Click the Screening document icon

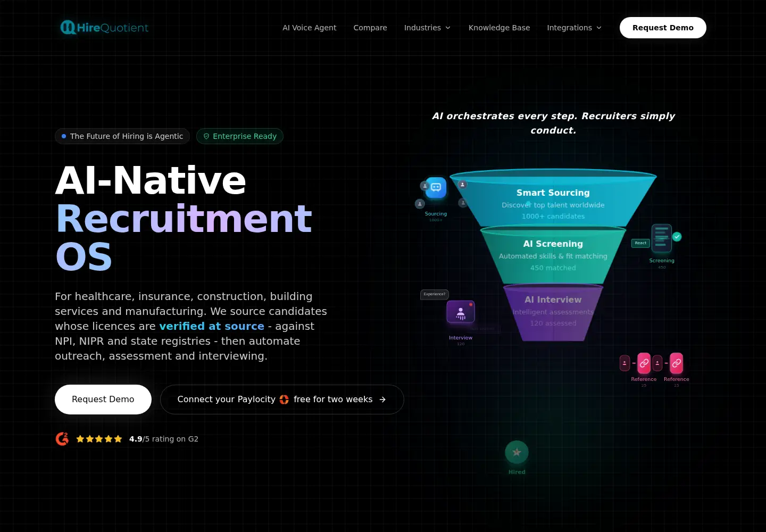tap(662, 238)
